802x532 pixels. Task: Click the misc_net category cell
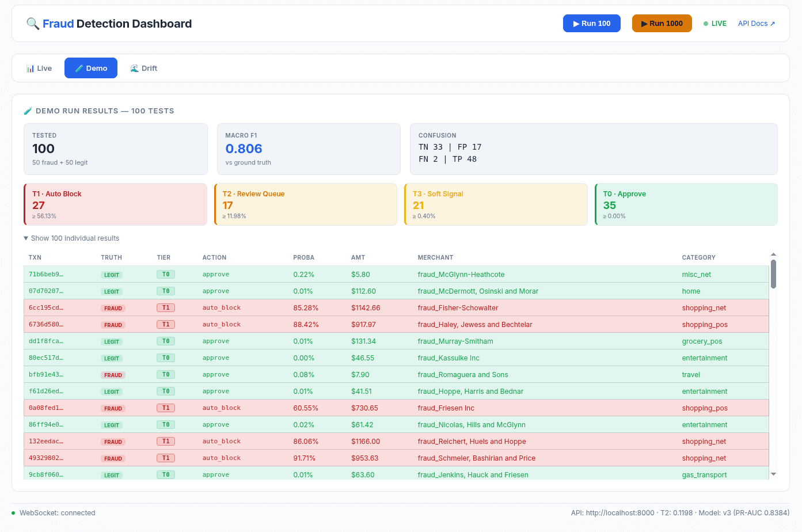(x=697, y=275)
